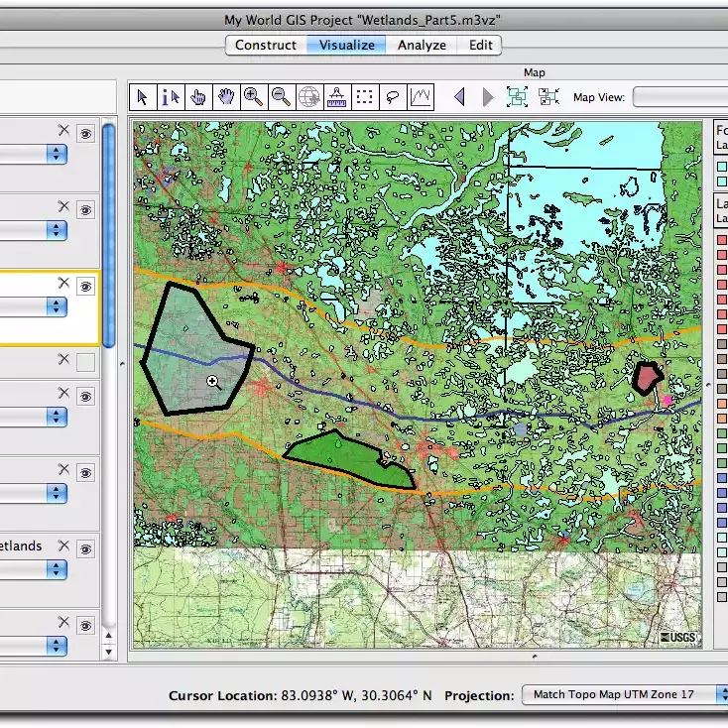Open the Edit mode button
Viewport: 728px width, 728px height.
tap(481, 45)
